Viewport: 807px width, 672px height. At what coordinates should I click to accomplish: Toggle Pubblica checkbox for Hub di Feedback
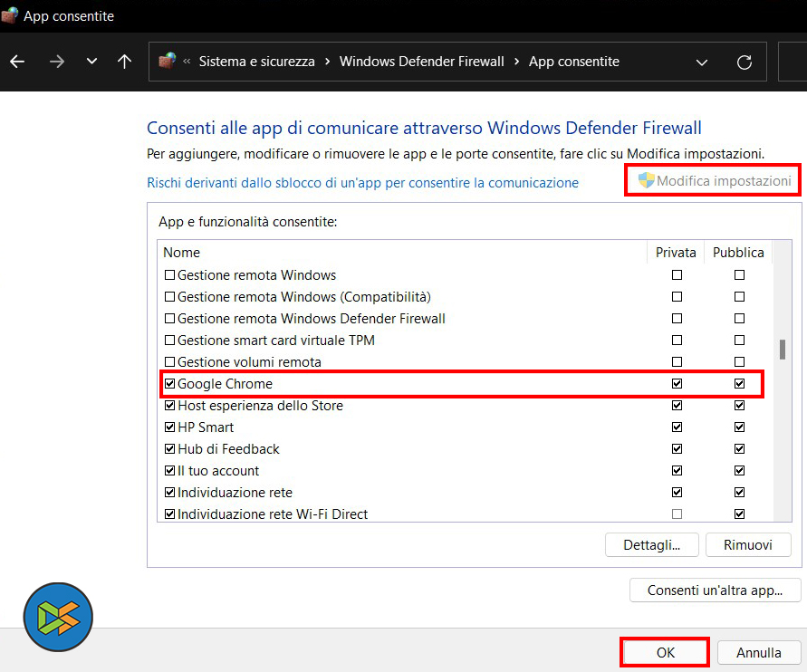click(739, 449)
